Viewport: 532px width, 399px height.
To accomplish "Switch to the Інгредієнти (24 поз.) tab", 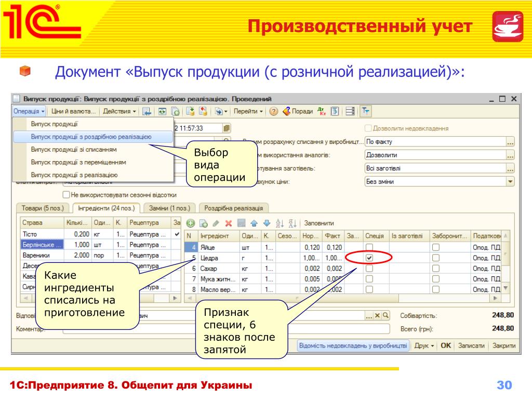I will 106,208.
